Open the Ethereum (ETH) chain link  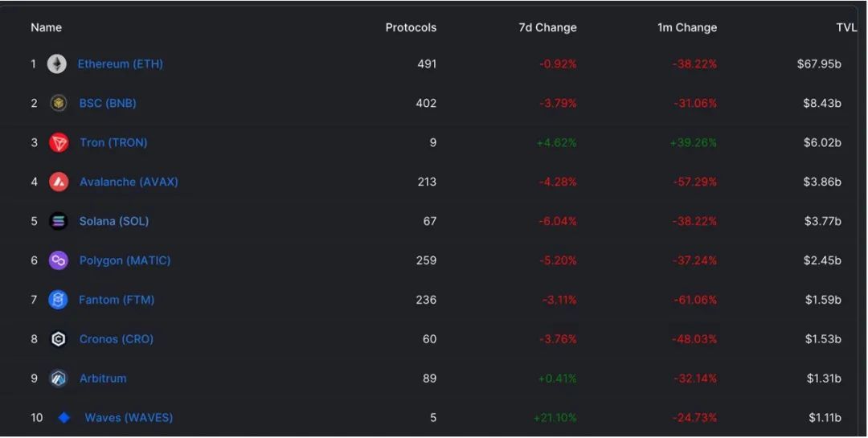[120, 64]
